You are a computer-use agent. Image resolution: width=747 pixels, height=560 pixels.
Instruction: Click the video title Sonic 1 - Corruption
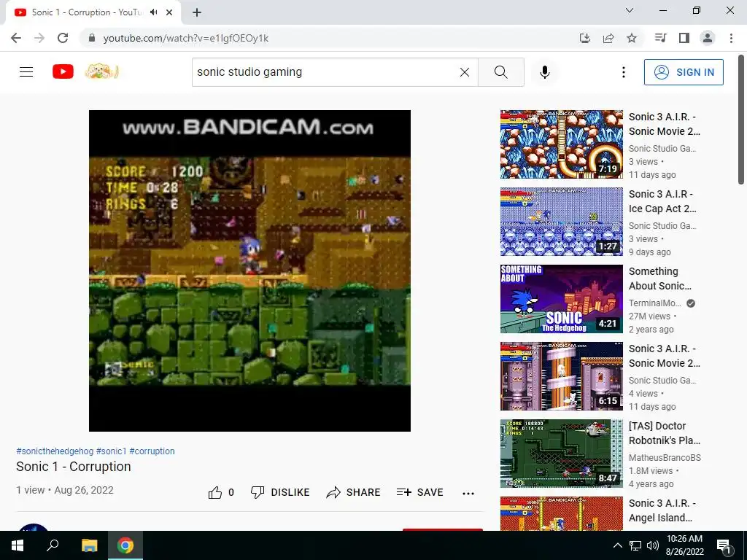[x=74, y=467]
